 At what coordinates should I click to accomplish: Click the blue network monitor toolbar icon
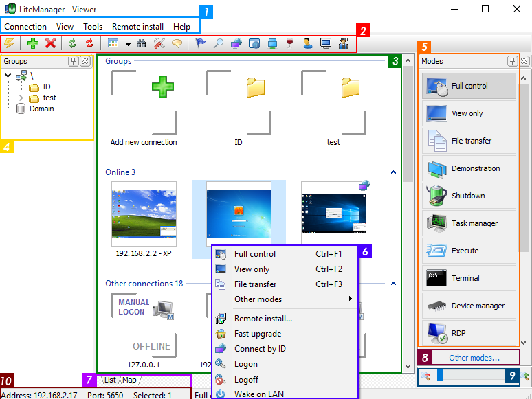click(272, 43)
